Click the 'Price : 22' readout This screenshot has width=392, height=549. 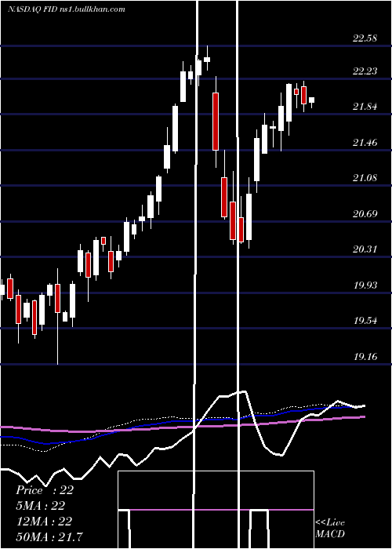pos(45,490)
